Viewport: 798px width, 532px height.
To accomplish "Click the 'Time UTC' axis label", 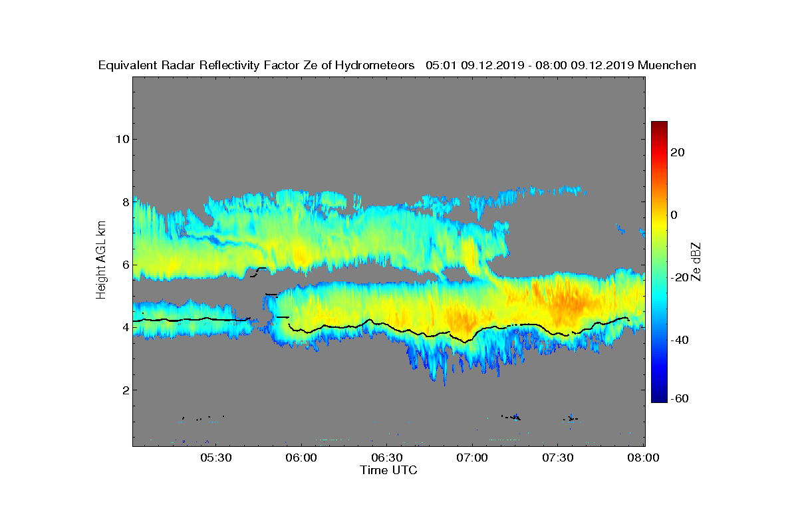I will (389, 470).
